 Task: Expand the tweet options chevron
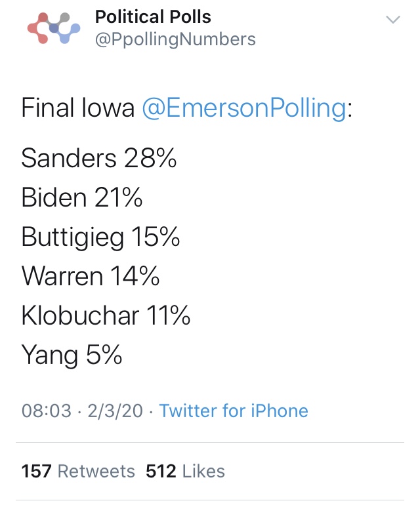point(393,20)
